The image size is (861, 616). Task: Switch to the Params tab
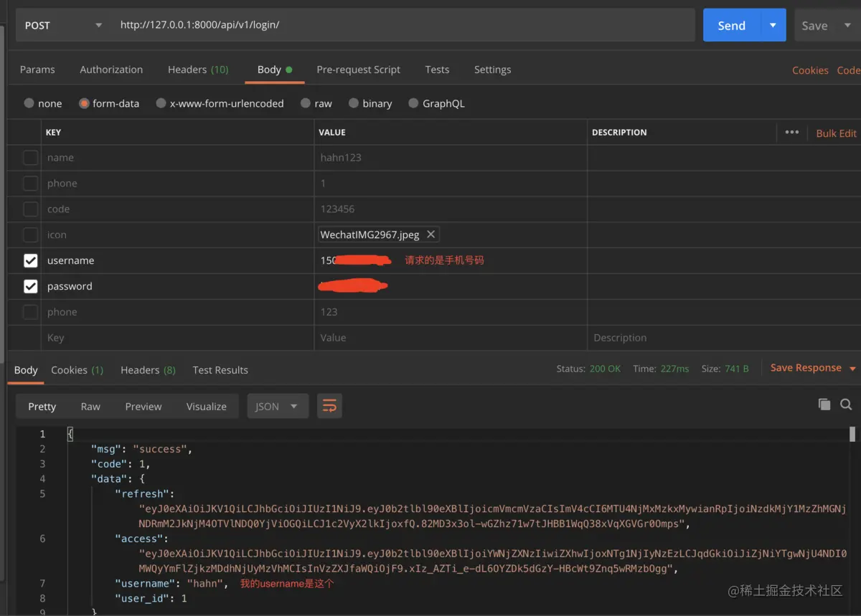point(37,70)
